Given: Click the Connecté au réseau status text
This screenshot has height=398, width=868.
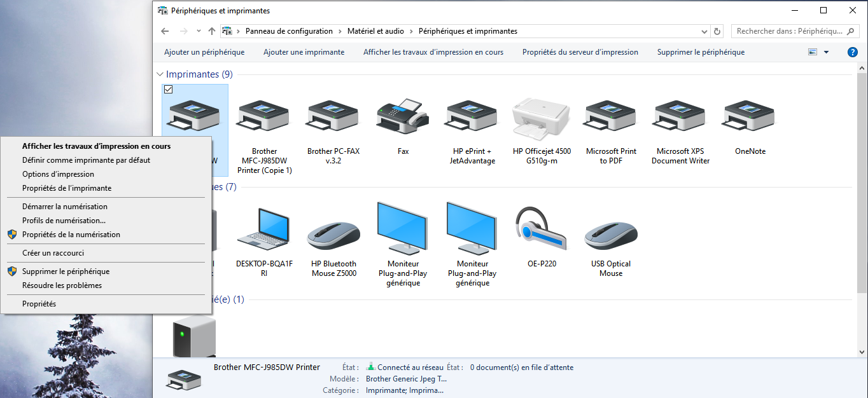Looking at the screenshot, I should click(410, 367).
